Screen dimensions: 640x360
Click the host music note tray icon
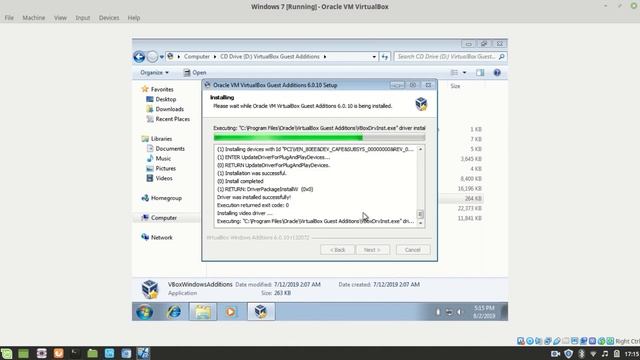(605, 353)
